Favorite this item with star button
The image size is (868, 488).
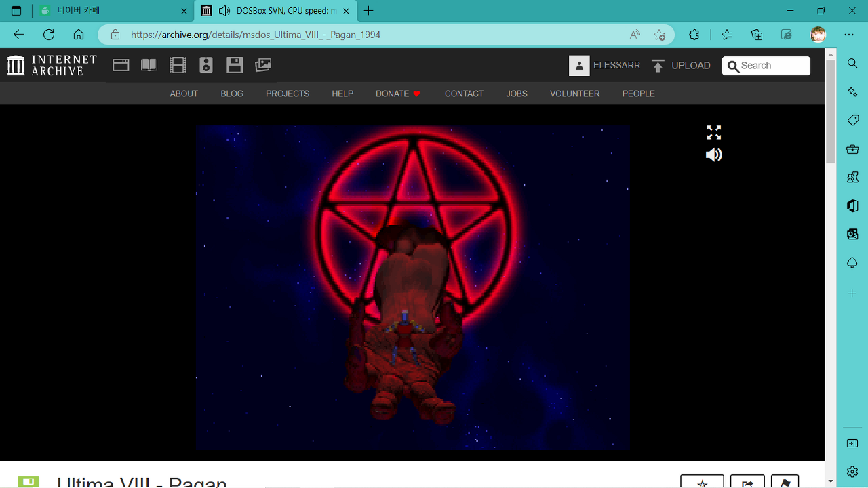(x=702, y=482)
